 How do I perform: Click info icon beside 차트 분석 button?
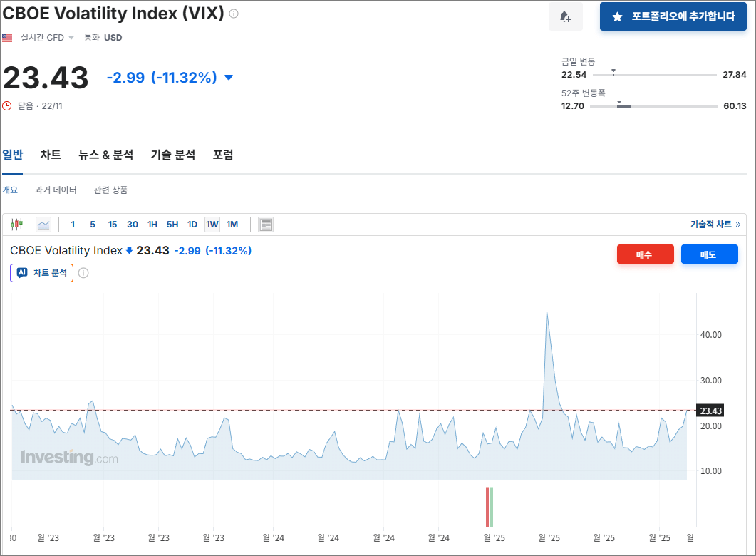pos(83,273)
